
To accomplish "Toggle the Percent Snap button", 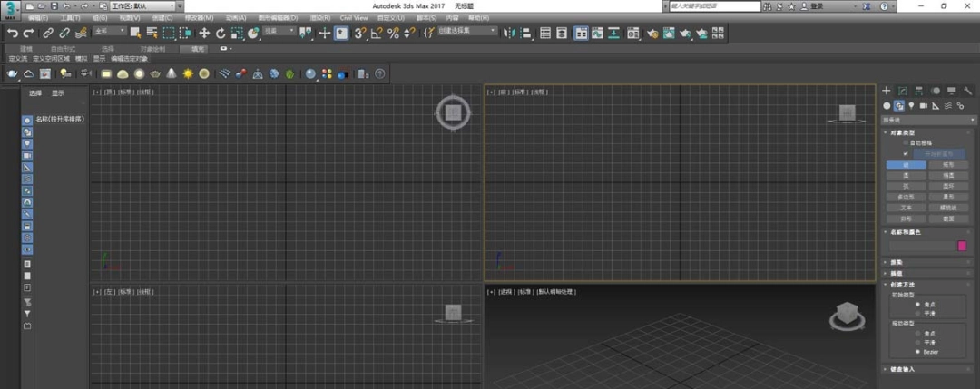I will pyautogui.click(x=393, y=33).
